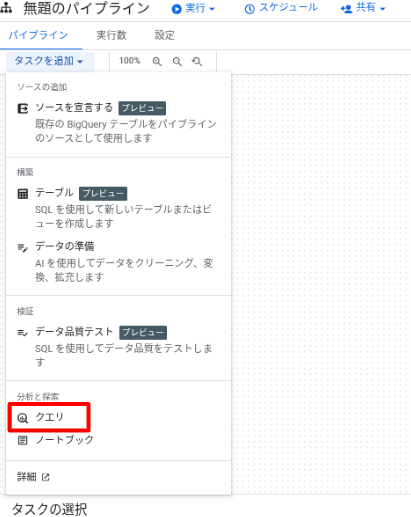The width and height of the screenshot is (411, 517).
Task: Click the pipeline hierarchy icon beside the title
Action: click(x=6, y=8)
